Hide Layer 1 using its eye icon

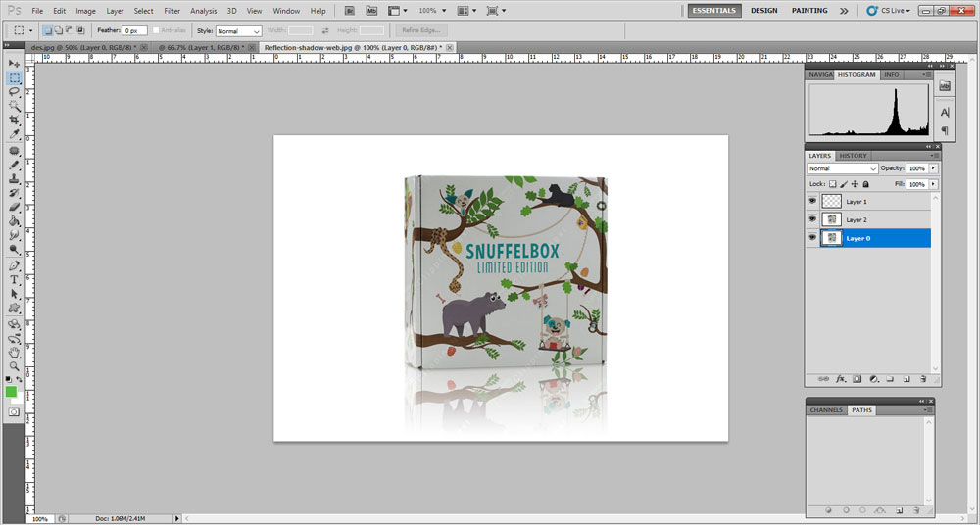812,201
